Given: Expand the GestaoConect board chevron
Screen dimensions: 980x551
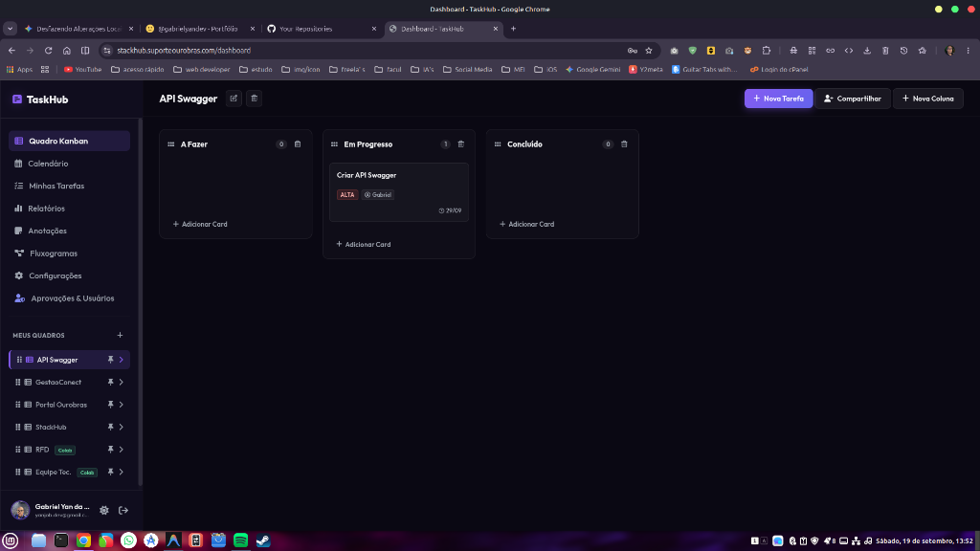Looking at the screenshot, I should [122, 383].
